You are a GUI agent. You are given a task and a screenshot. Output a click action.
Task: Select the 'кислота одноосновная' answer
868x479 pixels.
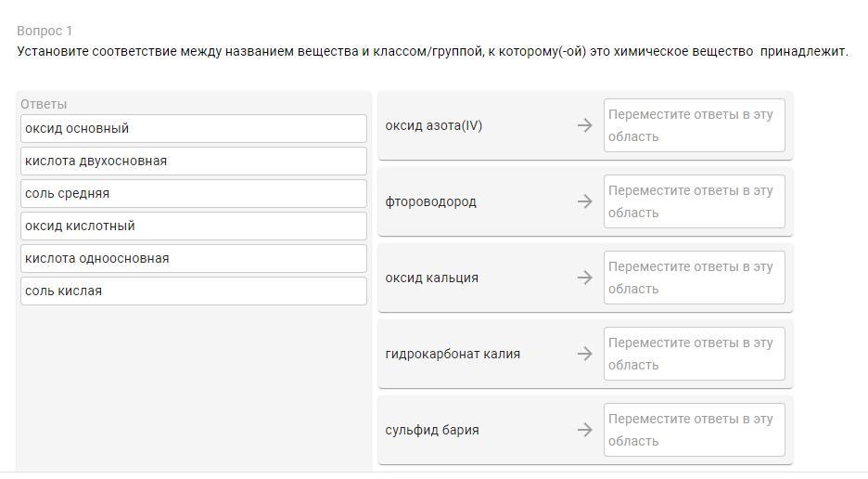point(193,258)
